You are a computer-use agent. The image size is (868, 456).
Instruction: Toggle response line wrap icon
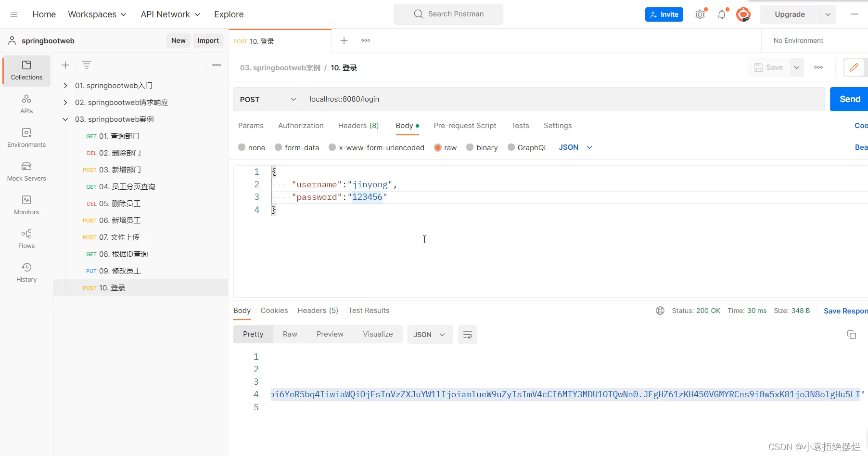click(x=467, y=335)
